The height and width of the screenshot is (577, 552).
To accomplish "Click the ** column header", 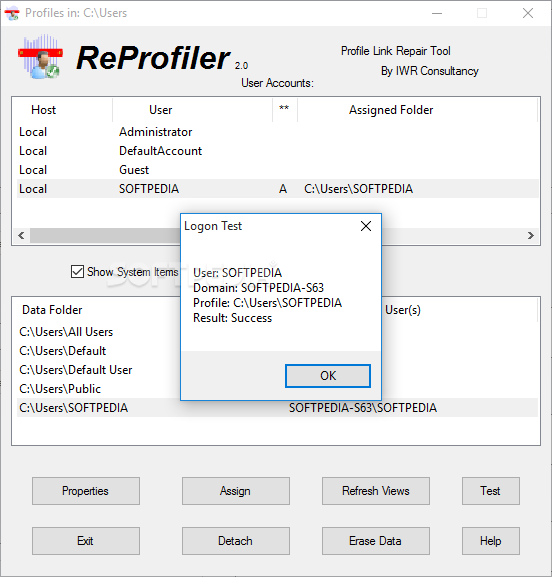I will tap(285, 110).
